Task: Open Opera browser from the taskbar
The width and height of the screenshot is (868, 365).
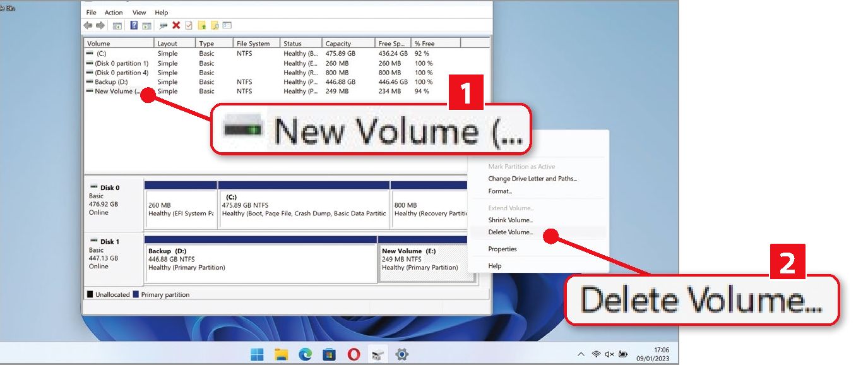Action: [354, 355]
